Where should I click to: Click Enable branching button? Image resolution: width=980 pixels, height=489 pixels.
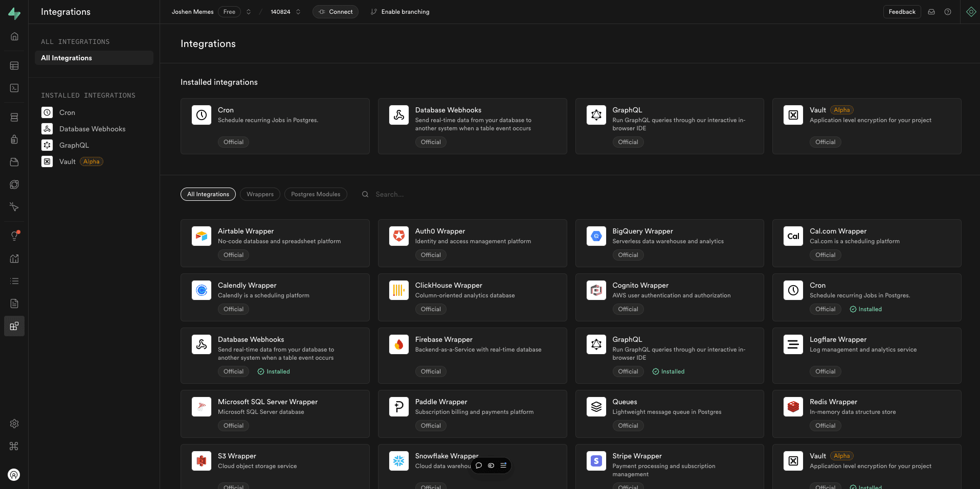coord(400,12)
